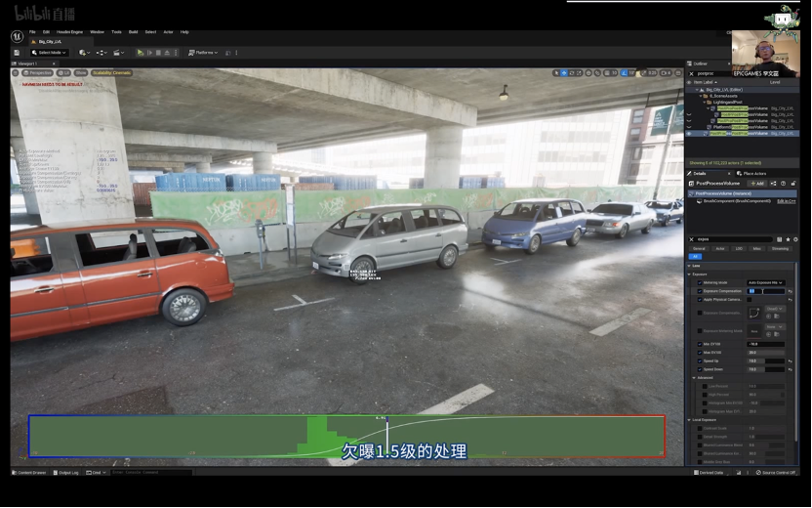Toggle surface snapping in the viewport toolbar
The height and width of the screenshot is (508, 812).
click(597, 73)
